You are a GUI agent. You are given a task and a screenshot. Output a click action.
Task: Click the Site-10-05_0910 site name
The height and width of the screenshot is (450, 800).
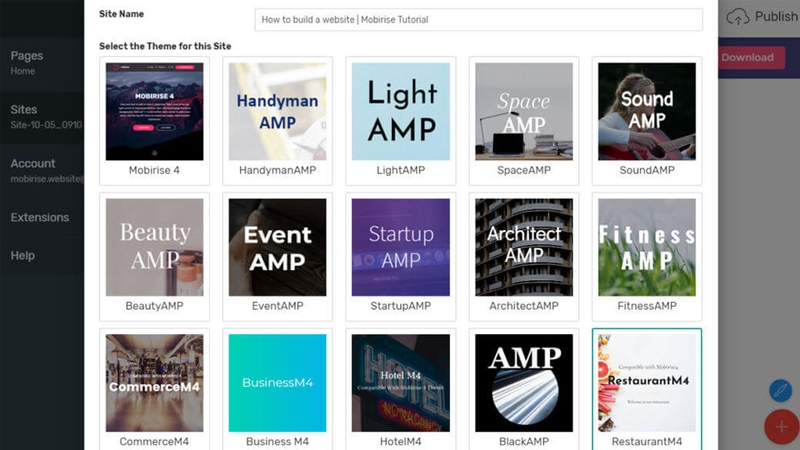pyautogui.click(x=46, y=125)
